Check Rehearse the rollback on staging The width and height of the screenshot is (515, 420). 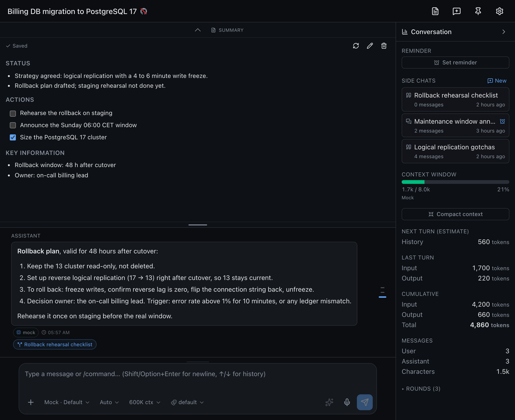coord(13,113)
